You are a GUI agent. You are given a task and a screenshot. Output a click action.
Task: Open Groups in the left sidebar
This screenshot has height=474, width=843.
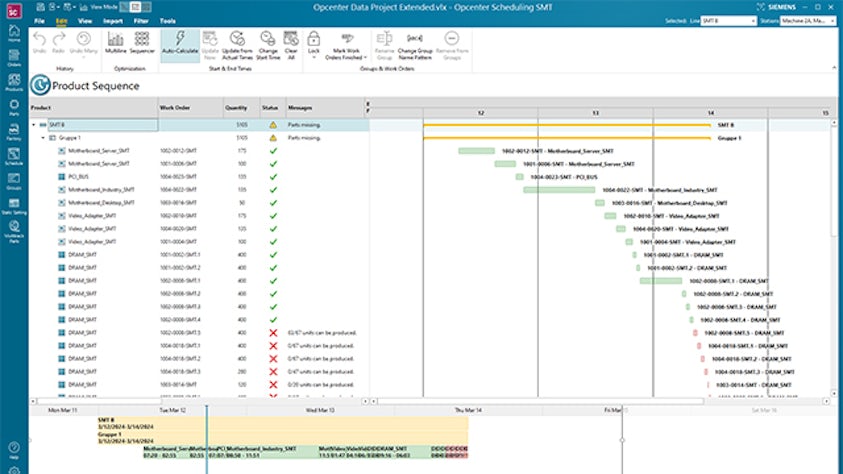[x=14, y=181]
